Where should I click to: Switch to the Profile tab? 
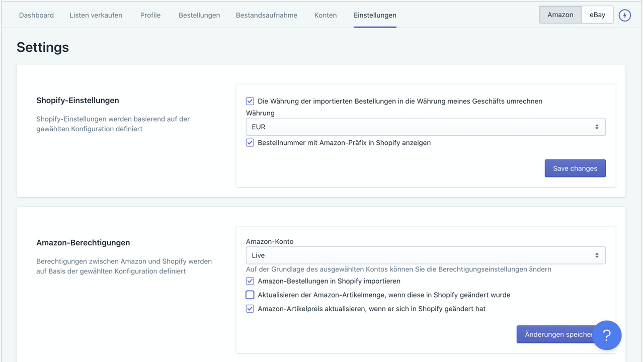tap(150, 15)
